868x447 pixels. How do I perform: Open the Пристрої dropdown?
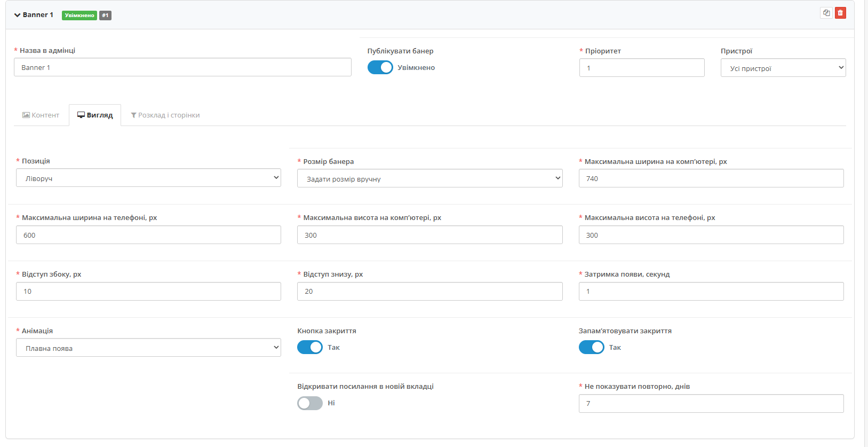pos(783,68)
